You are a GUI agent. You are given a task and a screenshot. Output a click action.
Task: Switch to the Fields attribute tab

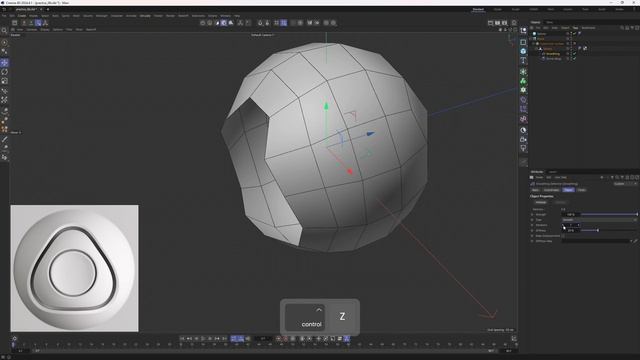point(582,190)
